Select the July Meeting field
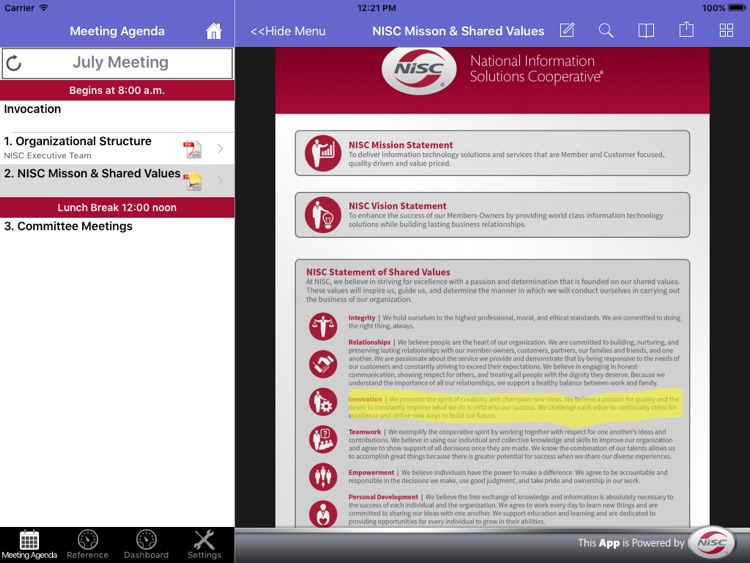This screenshot has width=750, height=563. [117, 63]
